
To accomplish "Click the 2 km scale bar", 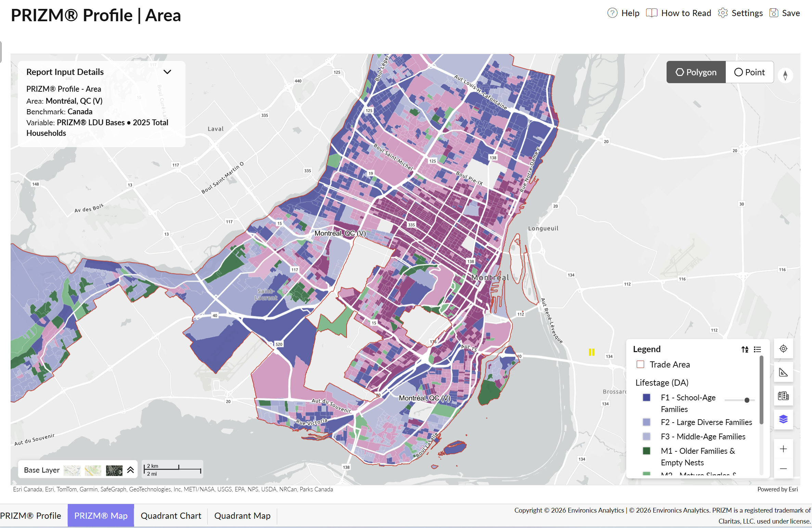I will tap(172, 469).
